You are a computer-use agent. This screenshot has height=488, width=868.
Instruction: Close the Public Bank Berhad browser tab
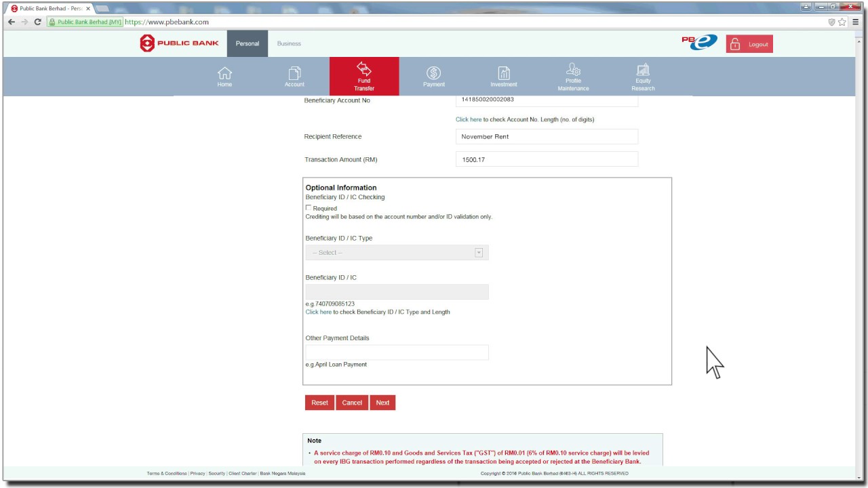(x=87, y=8)
